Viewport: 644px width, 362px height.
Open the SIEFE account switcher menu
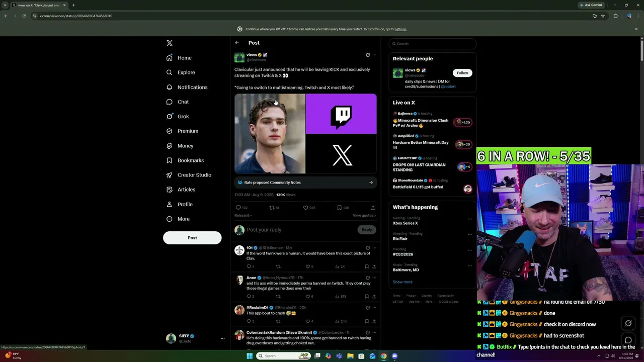pyautogui.click(x=196, y=338)
